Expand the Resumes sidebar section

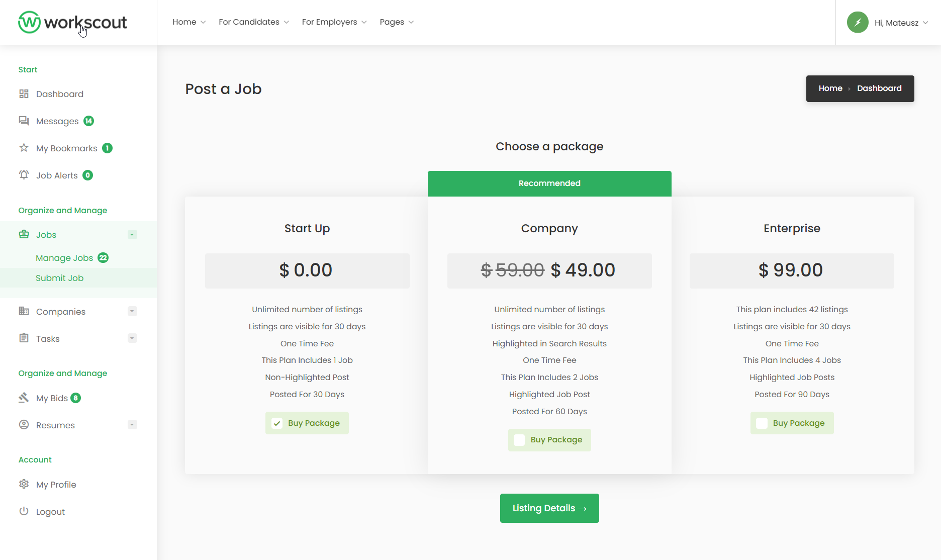tap(132, 425)
